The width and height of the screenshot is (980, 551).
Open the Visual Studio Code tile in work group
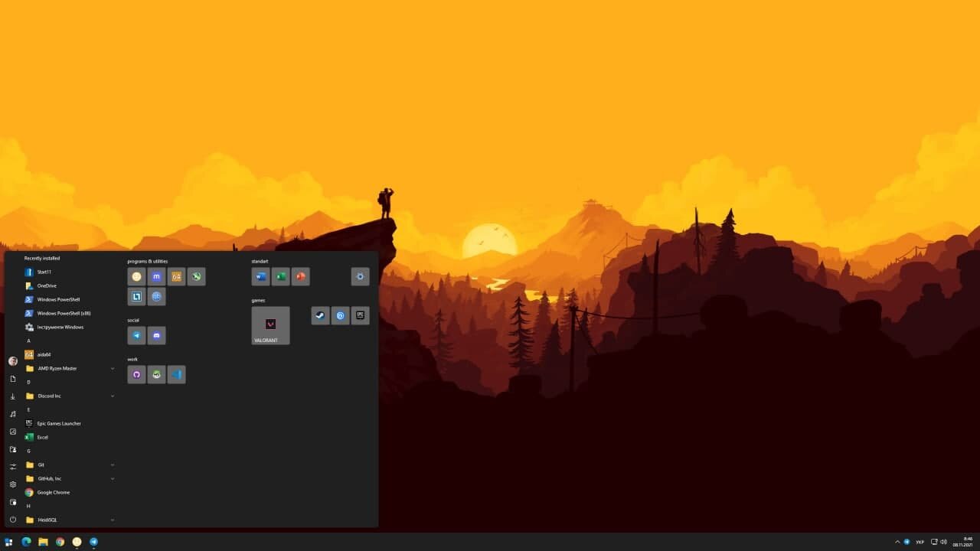(x=177, y=374)
